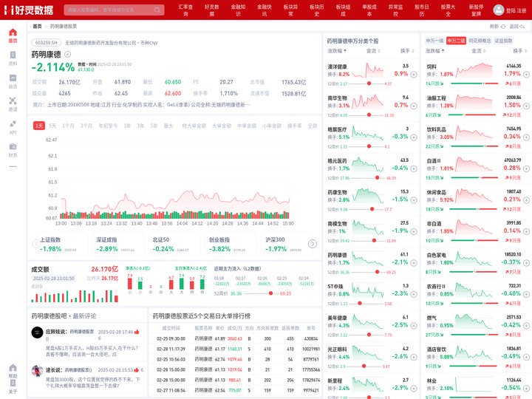The height and width of the screenshot is (399, 532).
Task: Open 板块异常 in top navigation
Action: (290, 10)
